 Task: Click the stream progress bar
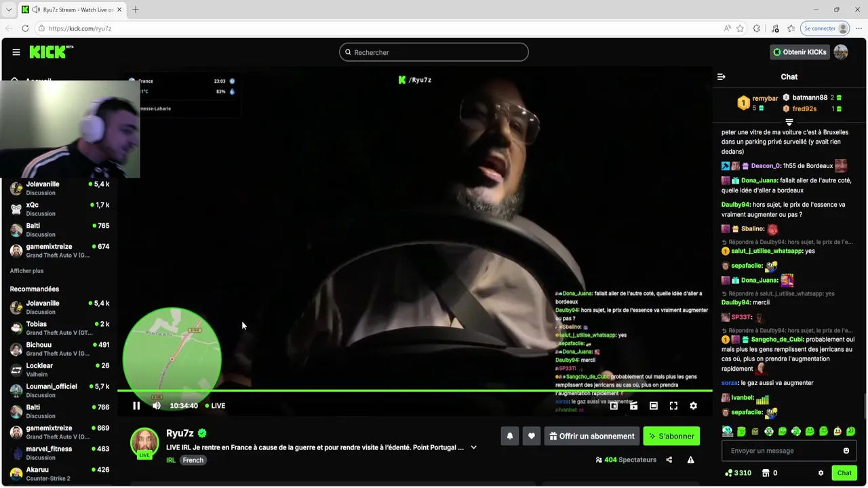[x=414, y=390]
